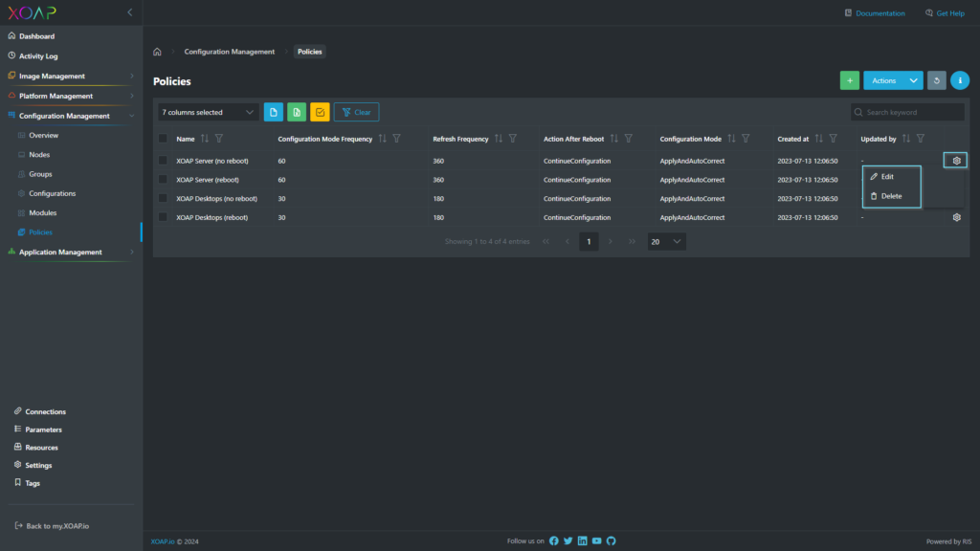Sort by Updated by column
The image size is (980, 551).
[x=906, y=139]
